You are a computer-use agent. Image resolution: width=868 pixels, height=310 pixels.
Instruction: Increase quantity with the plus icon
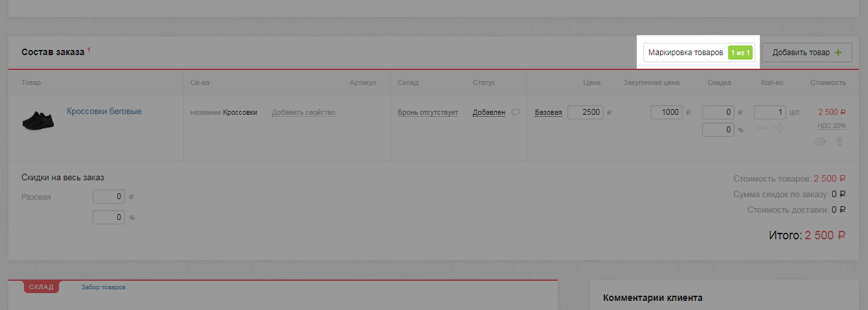click(x=779, y=128)
